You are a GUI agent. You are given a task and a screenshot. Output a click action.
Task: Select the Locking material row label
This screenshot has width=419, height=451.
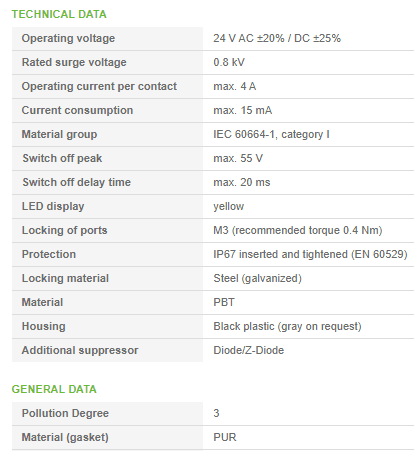click(x=65, y=278)
